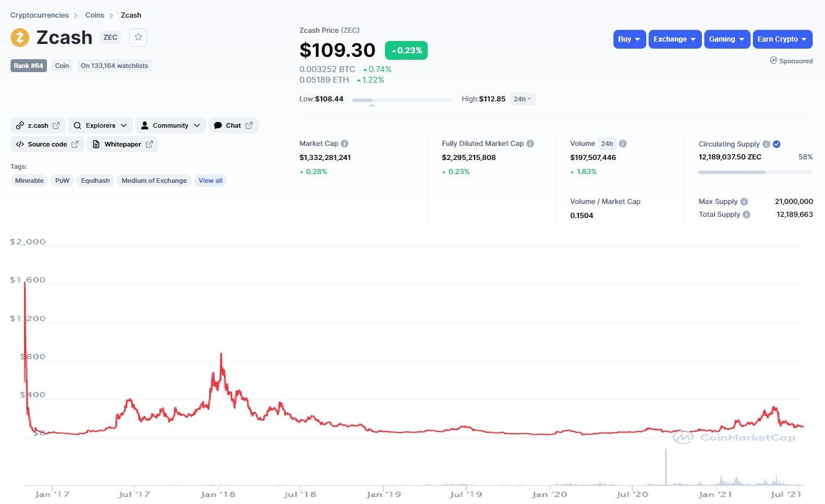Select the PoW tag
825x504 pixels.
[62, 181]
